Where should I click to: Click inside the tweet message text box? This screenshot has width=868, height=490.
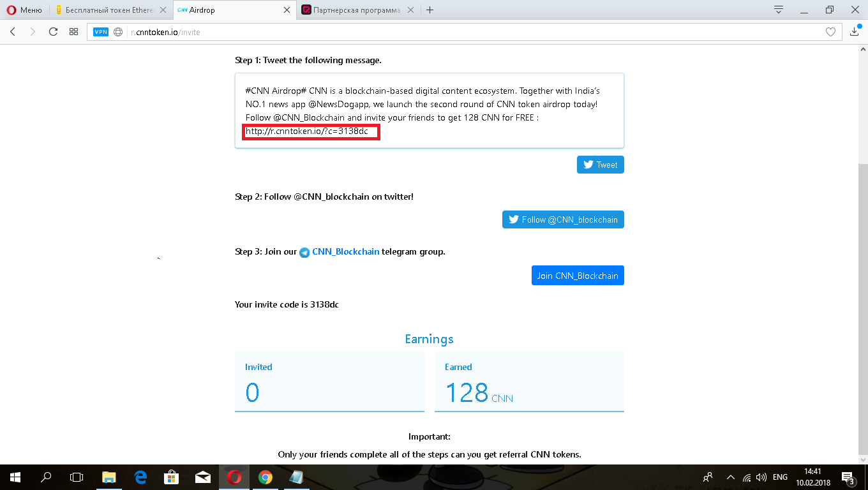430,110
